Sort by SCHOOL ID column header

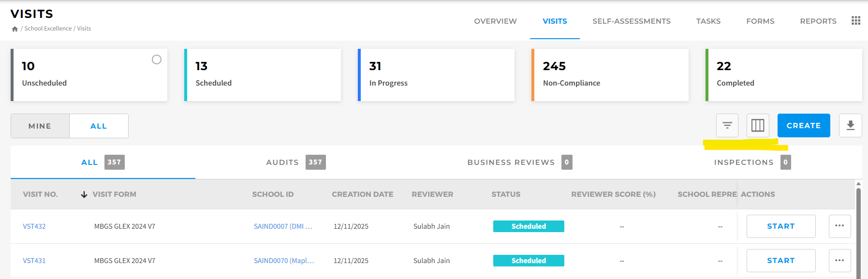coord(273,194)
